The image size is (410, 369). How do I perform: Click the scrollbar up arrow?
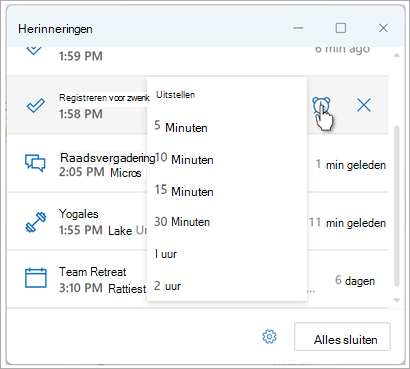[x=396, y=55]
